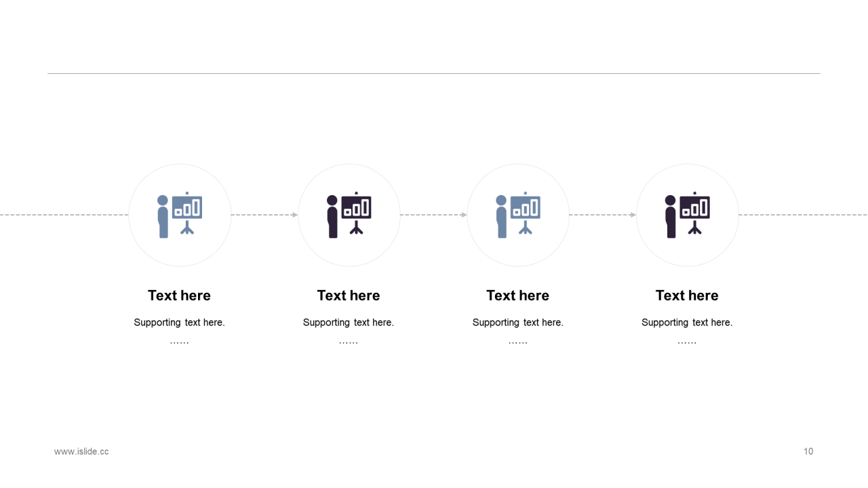The image size is (868, 488).
Task: Select the third blue presenter icon
Action: coord(518,215)
